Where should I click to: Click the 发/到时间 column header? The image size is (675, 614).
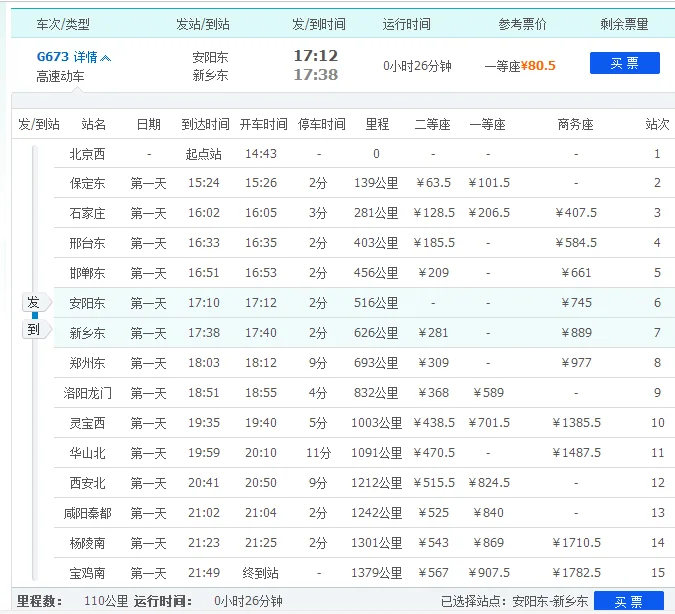pyautogui.click(x=319, y=24)
